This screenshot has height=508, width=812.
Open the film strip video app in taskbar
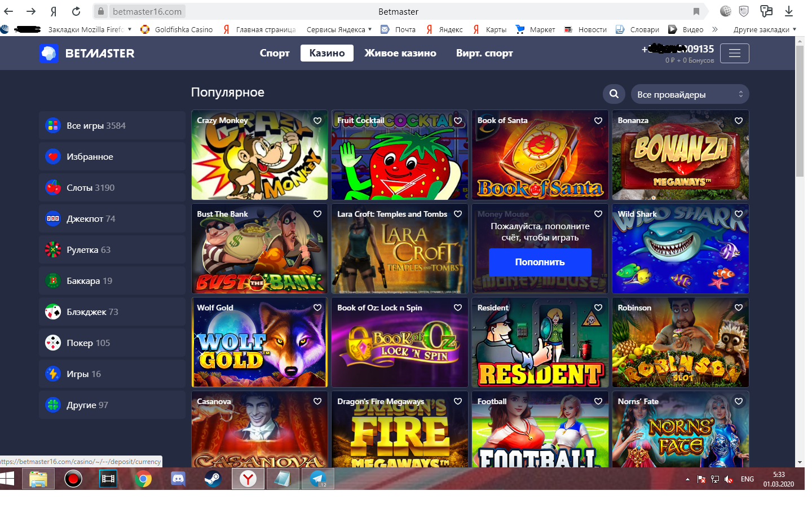108,479
